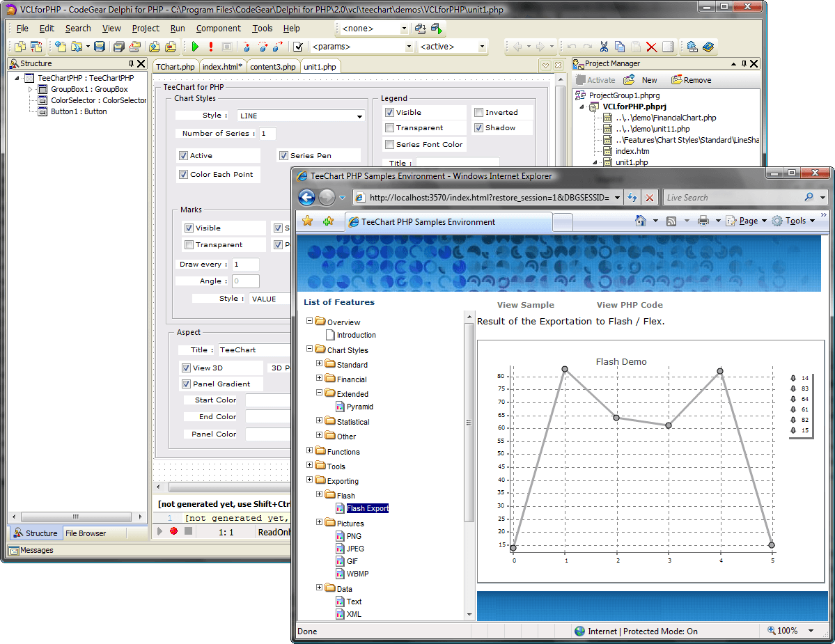The width and height of the screenshot is (835, 644).
Task: Toggle the Chart Styles Active checkbox
Action: click(184, 155)
